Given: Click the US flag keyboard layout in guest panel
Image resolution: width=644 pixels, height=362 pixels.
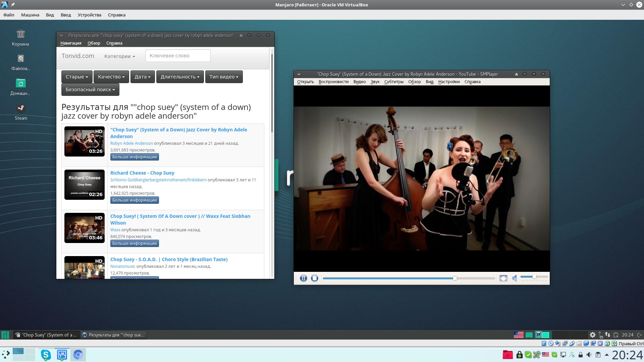Looking at the screenshot, I should (x=519, y=335).
